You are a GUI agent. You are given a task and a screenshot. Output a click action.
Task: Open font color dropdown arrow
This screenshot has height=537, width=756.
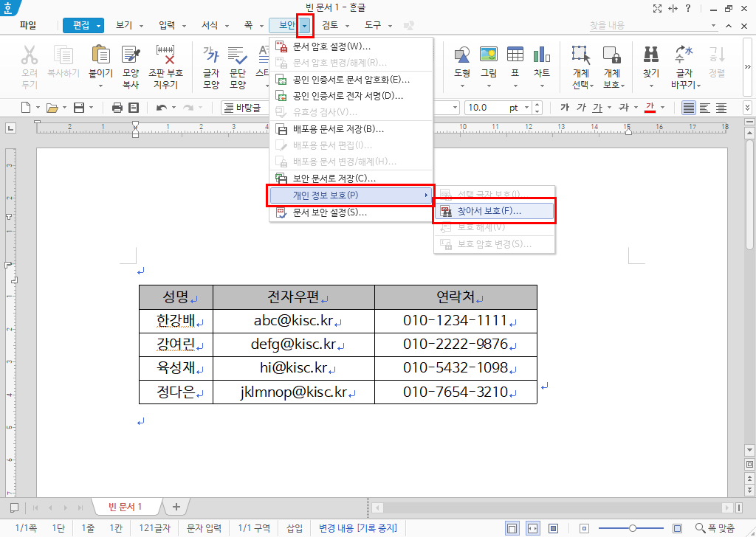coord(663,108)
